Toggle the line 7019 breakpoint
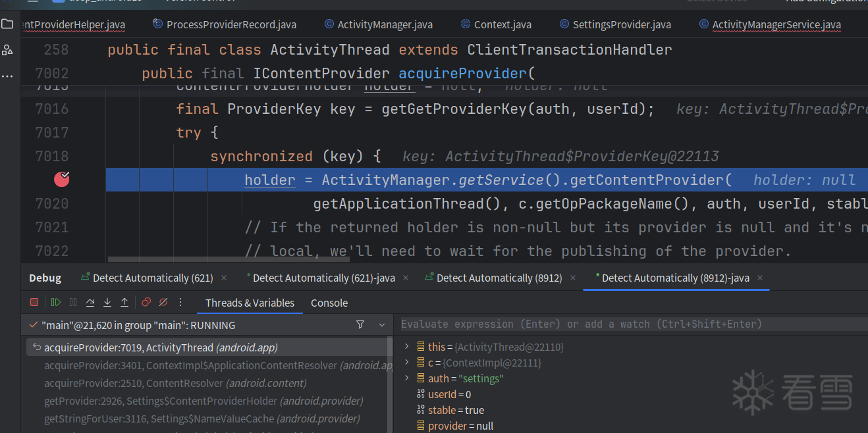This screenshot has height=433, width=868. tap(61, 179)
